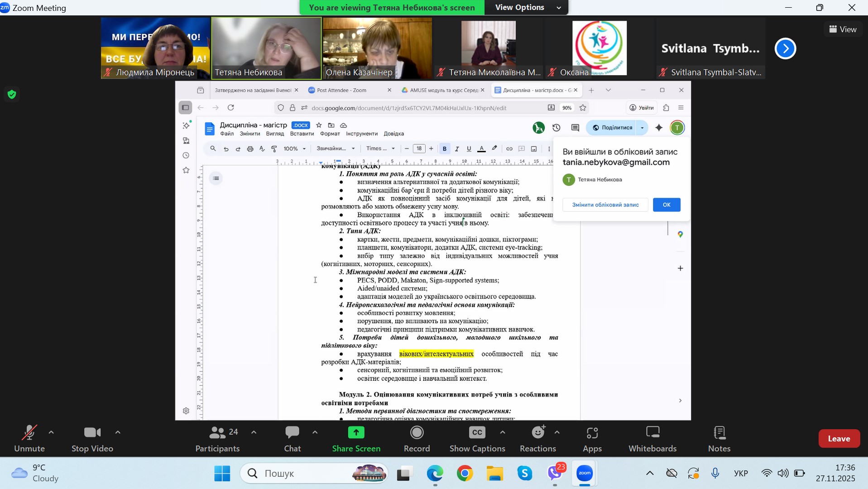The image size is (868, 489).
Task: Open Zoom Apps panel
Action: click(x=592, y=438)
